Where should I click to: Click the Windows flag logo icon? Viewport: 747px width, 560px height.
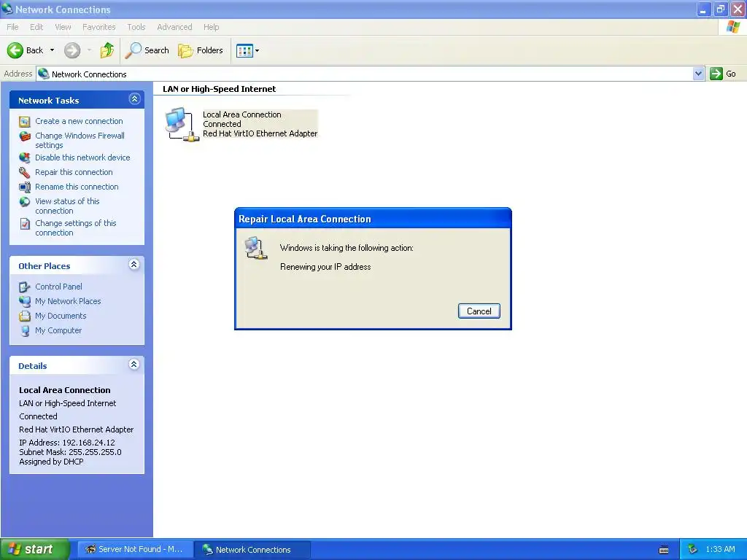click(733, 27)
